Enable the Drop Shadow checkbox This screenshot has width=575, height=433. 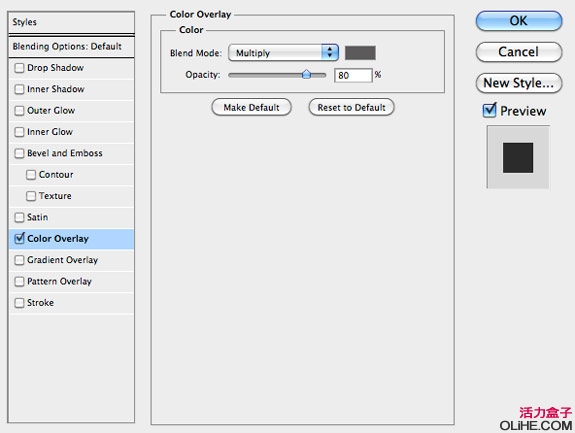pyautogui.click(x=19, y=68)
